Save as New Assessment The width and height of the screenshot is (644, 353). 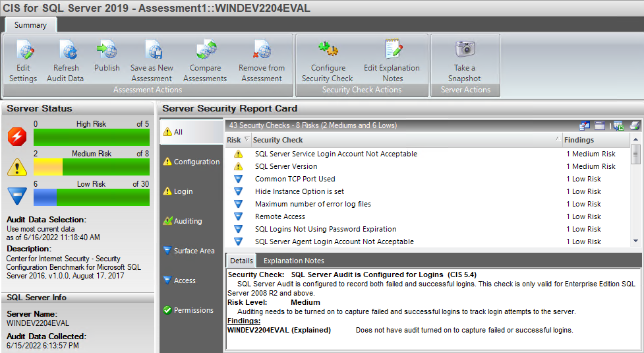[x=152, y=50]
